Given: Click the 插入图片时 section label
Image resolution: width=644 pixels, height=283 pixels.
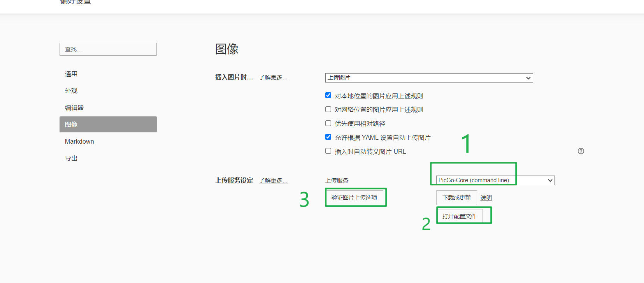Looking at the screenshot, I should (x=234, y=77).
